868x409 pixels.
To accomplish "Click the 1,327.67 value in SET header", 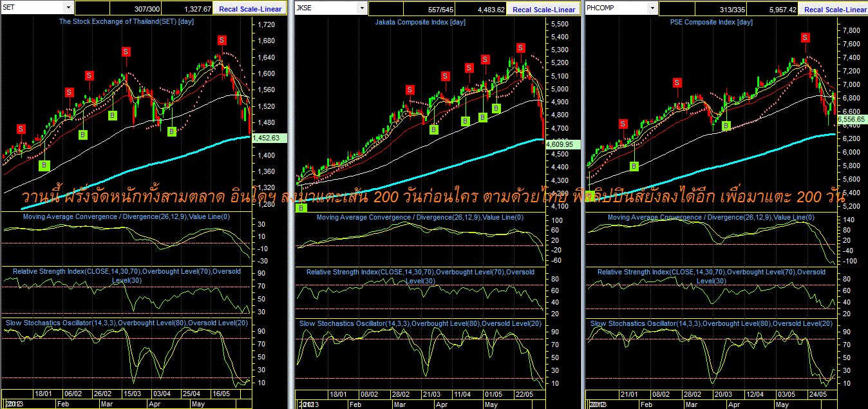I will coord(187,9).
